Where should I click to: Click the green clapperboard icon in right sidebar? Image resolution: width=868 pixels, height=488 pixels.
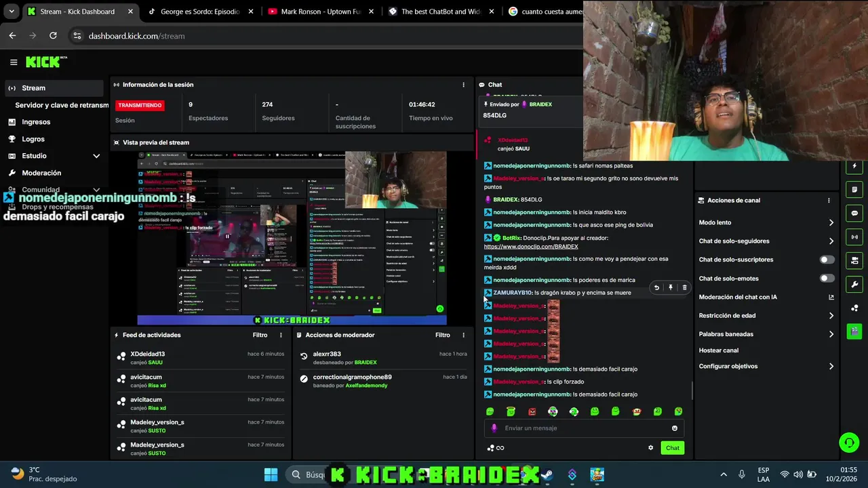pos(854,331)
